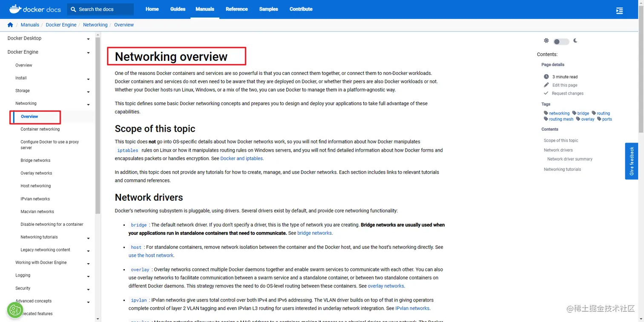Click the tag icon beside routing mesh
The height and width of the screenshot is (322, 644).
[x=546, y=119]
